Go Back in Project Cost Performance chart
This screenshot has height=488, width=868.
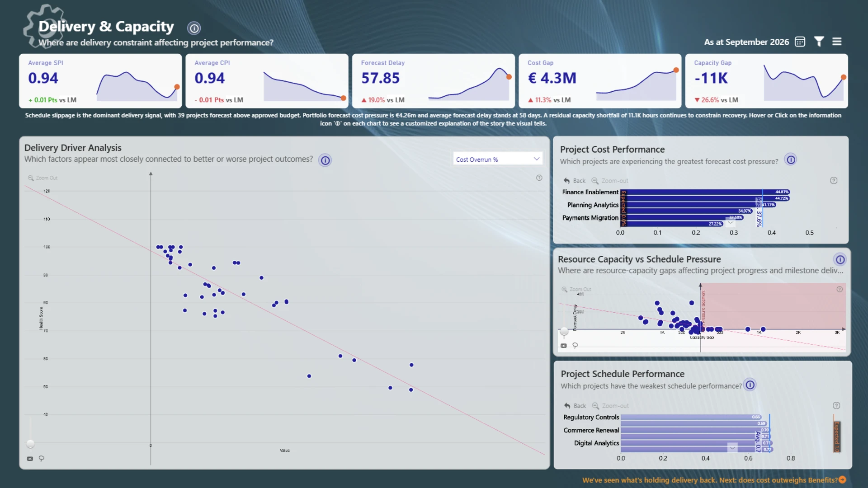(574, 181)
